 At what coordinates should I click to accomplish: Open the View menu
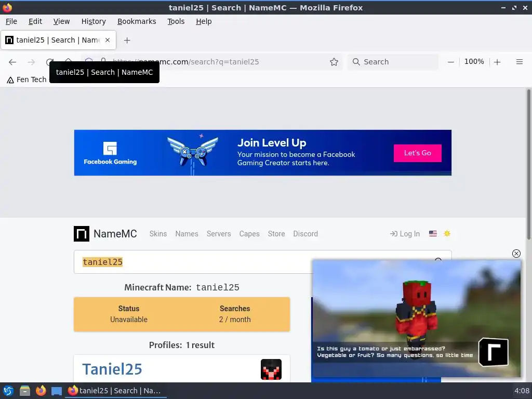(61, 21)
